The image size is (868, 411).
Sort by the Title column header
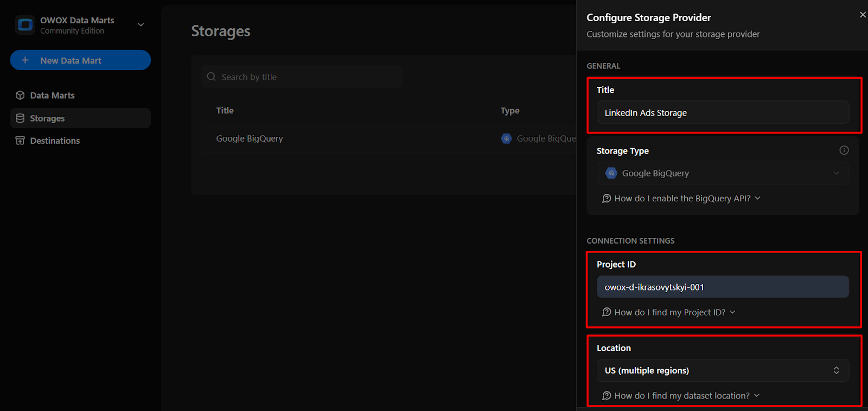(x=225, y=111)
